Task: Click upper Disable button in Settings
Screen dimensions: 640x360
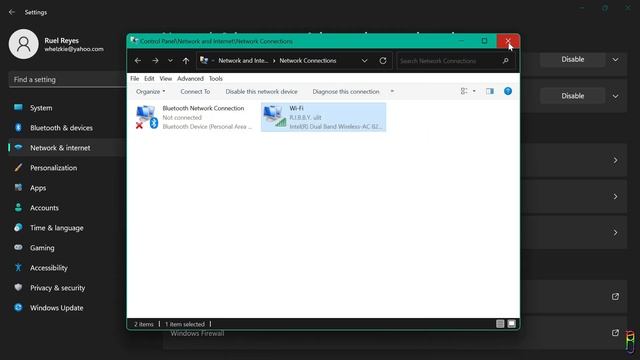Action: pos(572,60)
